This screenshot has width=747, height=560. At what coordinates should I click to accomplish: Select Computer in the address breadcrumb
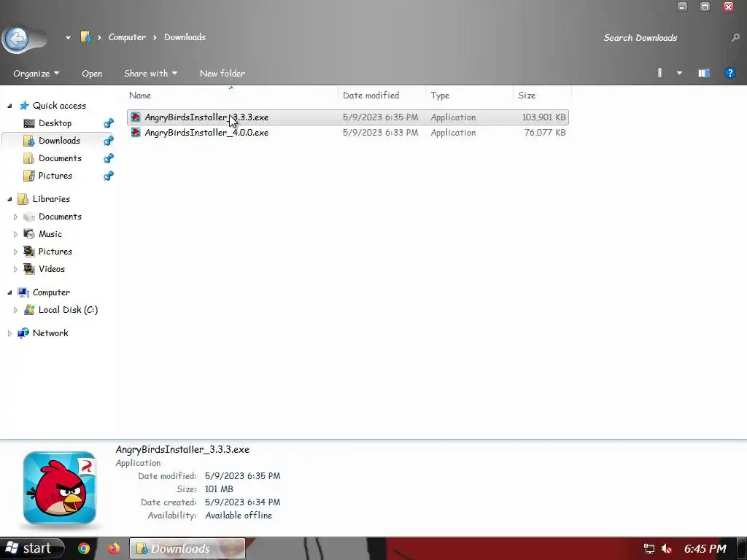pyautogui.click(x=127, y=37)
